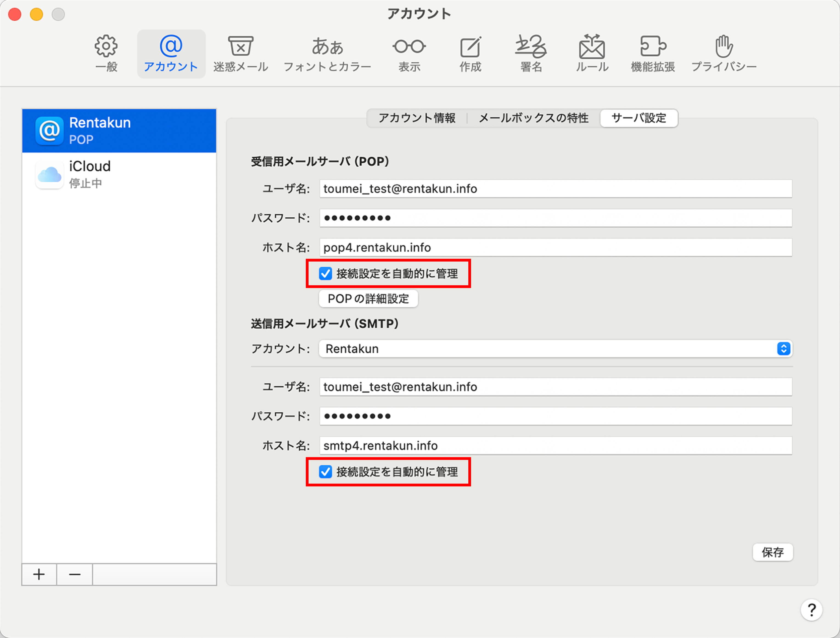This screenshot has width=840, height=638.
Task: Select the iCloud account in the sidebar
Action: click(119, 174)
